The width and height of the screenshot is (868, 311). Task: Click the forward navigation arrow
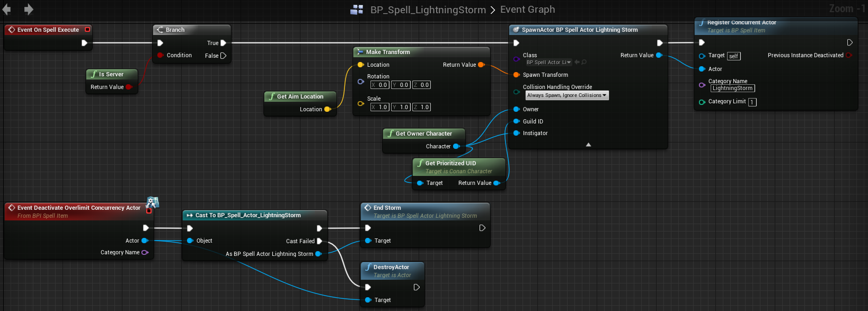(x=29, y=10)
